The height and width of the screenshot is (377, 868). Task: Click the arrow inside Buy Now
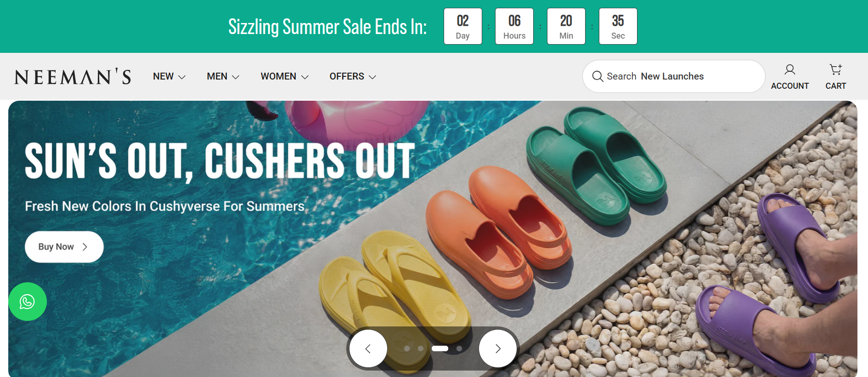click(85, 247)
